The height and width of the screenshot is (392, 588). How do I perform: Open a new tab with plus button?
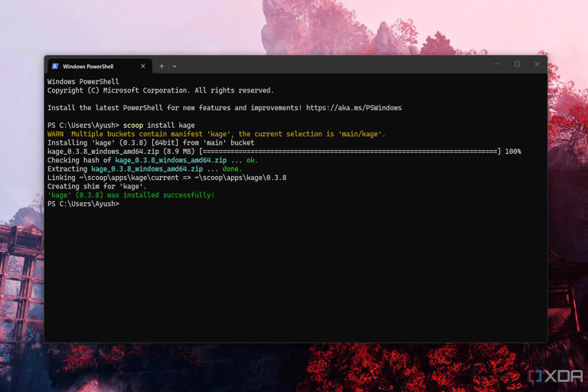click(162, 66)
